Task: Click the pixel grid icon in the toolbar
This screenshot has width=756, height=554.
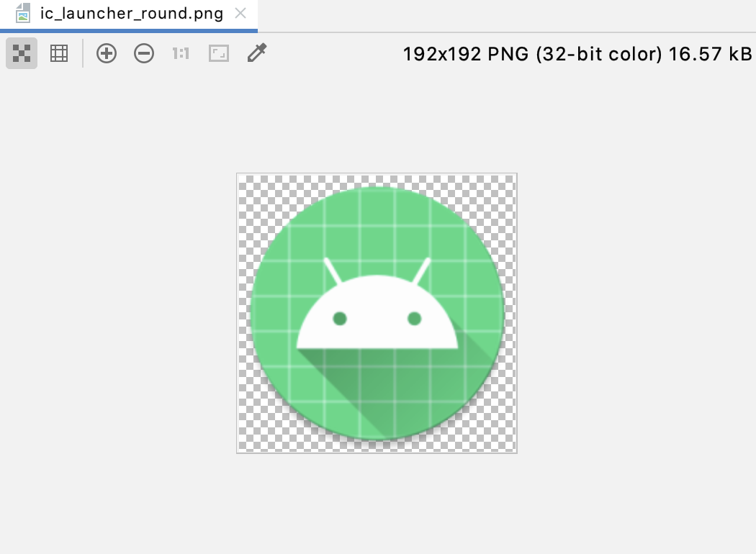Action: coord(58,53)
